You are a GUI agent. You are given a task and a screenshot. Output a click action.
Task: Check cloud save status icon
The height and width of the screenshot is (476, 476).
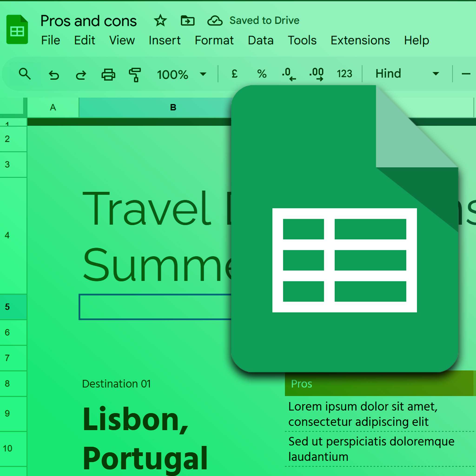[x=215, y=21]
